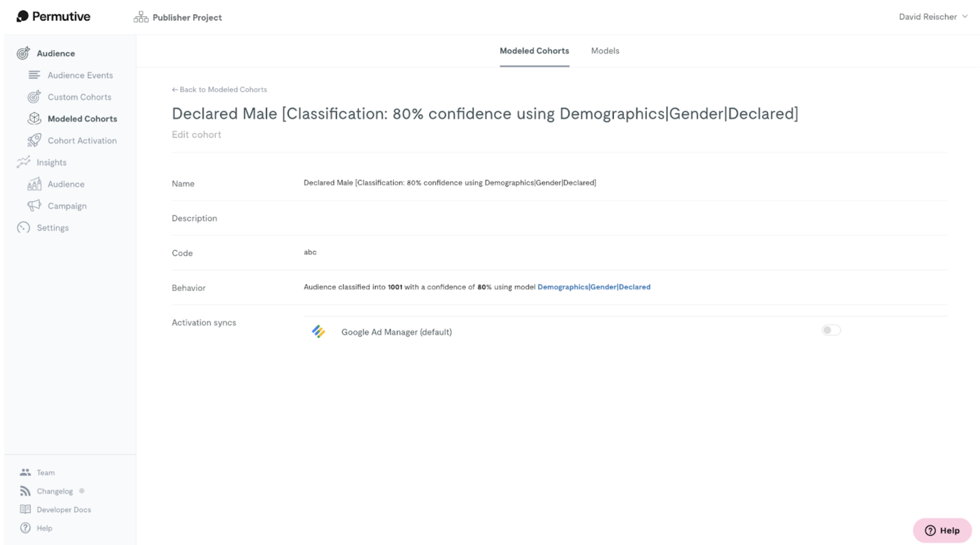Click Edit cohort below the title
This screenshot has width=980, height=545.
pos(196,134)
